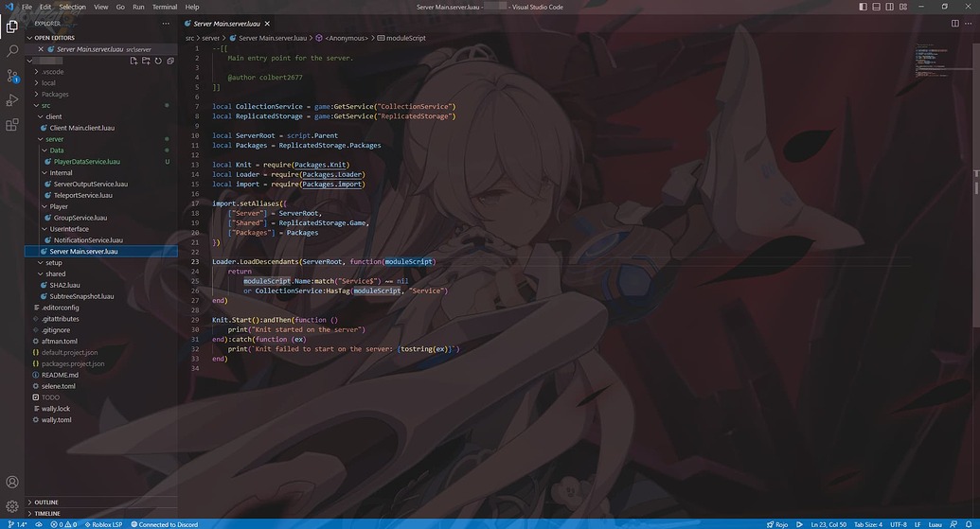This screenshot has height=529, width=980.
Task: Click Connected to Discord status item
Action: click(165, 524)
